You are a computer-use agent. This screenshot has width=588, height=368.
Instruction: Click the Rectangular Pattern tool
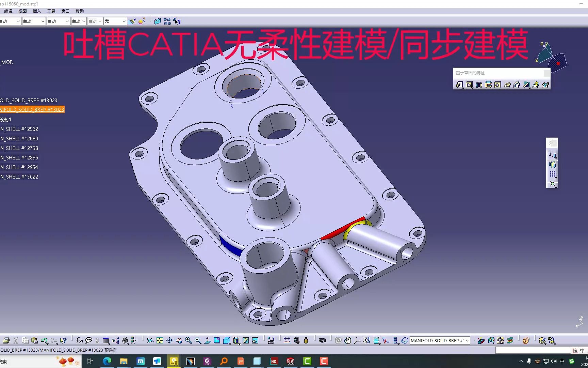553,174
